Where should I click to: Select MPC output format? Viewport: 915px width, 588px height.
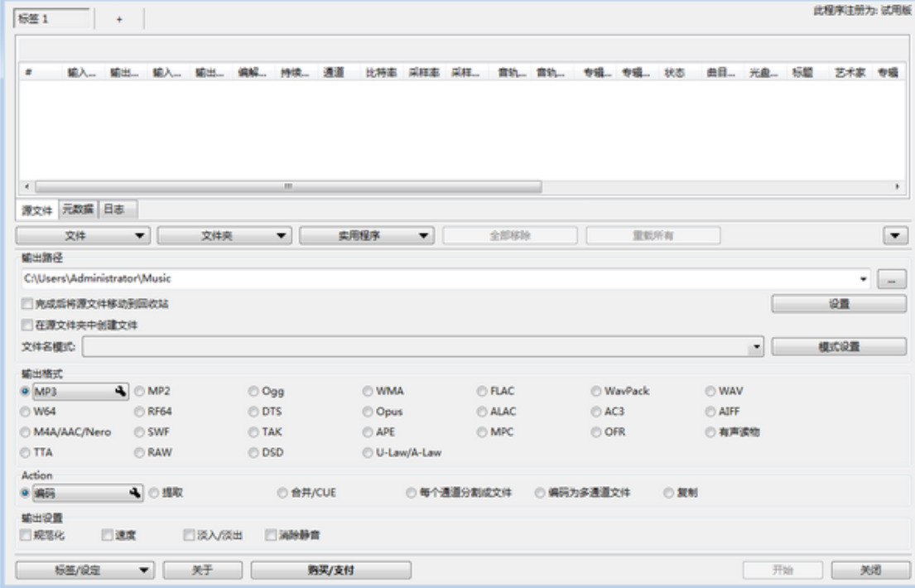point(482,432)
